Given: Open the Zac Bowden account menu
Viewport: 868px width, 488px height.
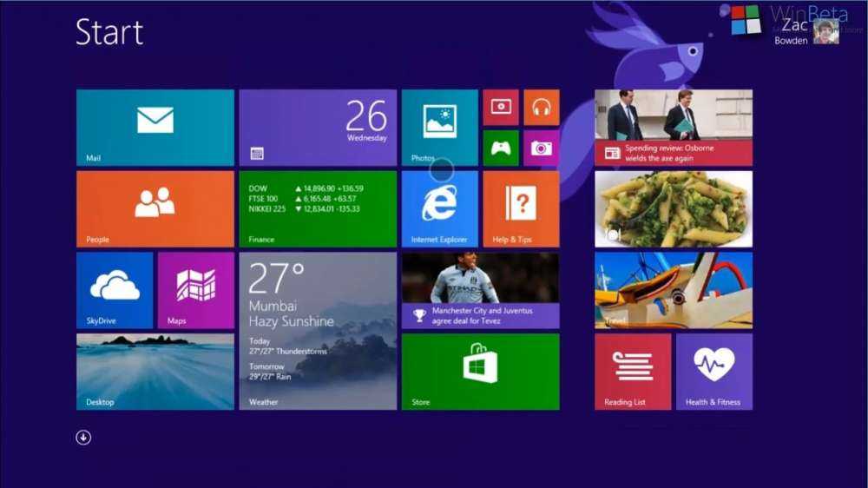Looking at the screenshot, I should (x=807, y=32).
